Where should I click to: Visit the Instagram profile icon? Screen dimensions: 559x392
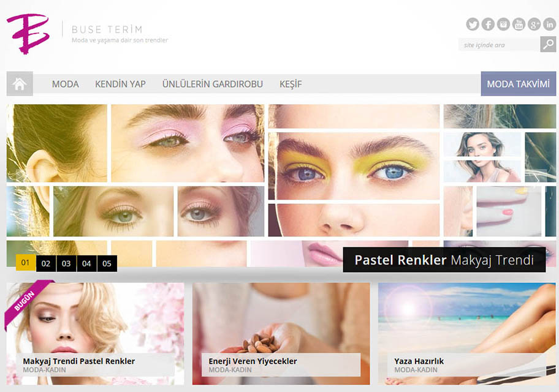pos(503,24)
